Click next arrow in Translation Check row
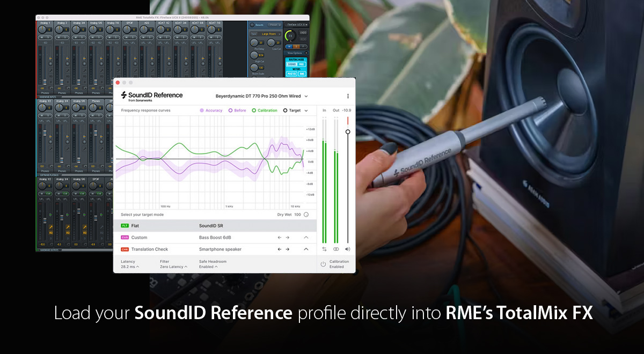644x354 pixels. pyautogui.click(x=287, y=249)
